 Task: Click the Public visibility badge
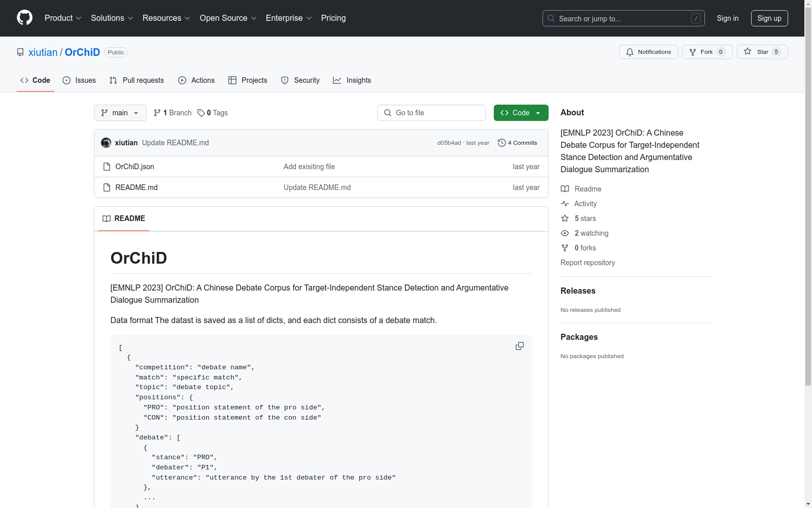coord(116,52)
